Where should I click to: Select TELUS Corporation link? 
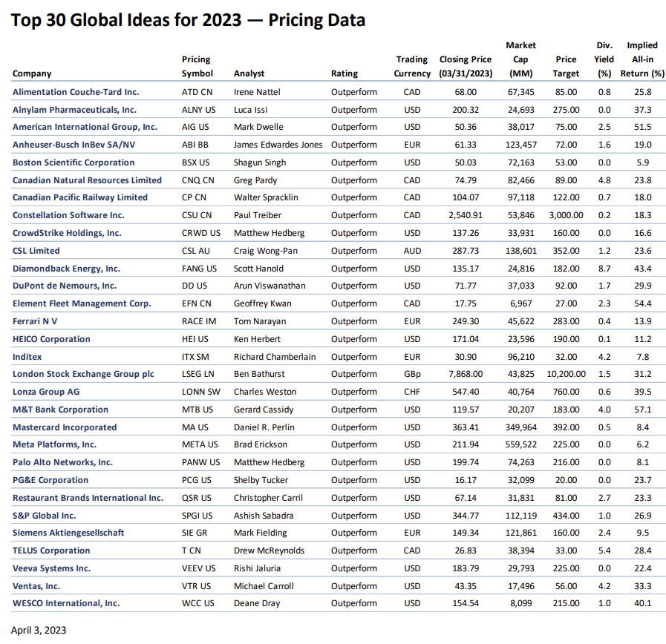[x=51, y=551]
